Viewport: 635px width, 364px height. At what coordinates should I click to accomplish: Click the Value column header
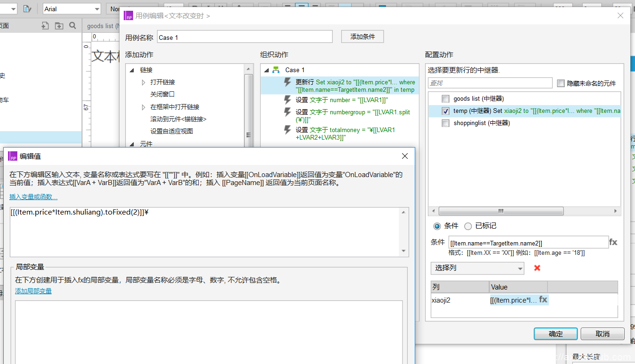[518, 287]
